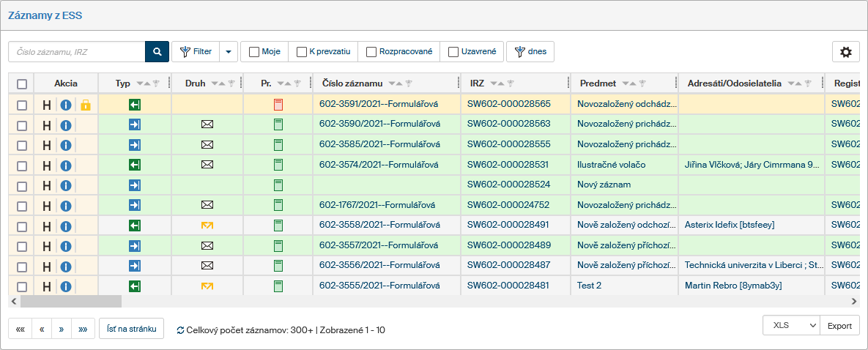868x350 pixels.
Task: Check the select-all checkbox in table header
Action: (x=22, y=84)
